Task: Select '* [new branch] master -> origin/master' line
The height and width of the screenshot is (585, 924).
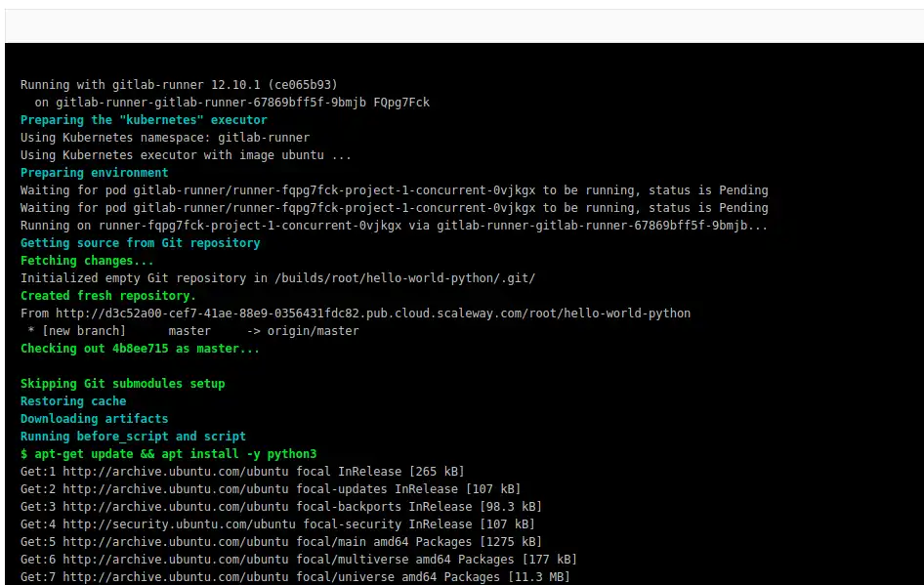Action: pyautogui.click(x=193, y=331)
